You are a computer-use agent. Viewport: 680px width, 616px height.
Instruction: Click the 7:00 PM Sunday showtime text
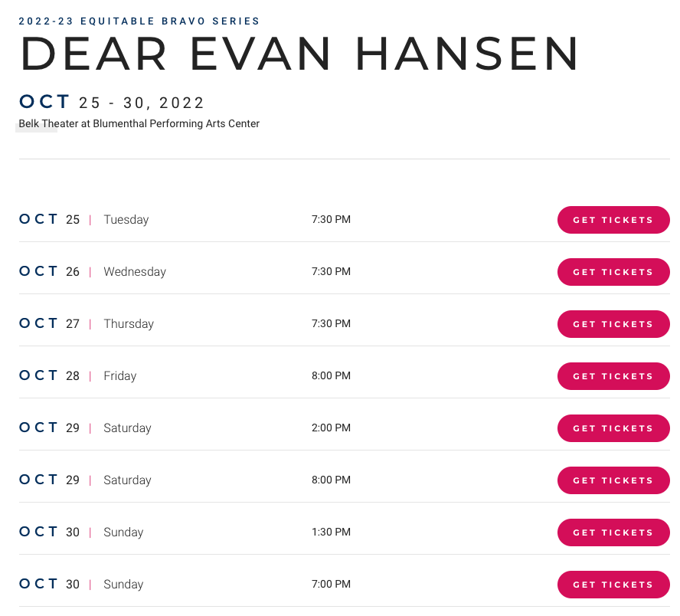(x=331, y=585)
